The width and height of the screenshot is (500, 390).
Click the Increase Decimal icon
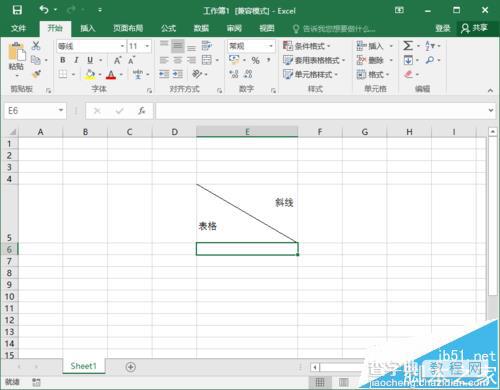click(x=234, y=74)
